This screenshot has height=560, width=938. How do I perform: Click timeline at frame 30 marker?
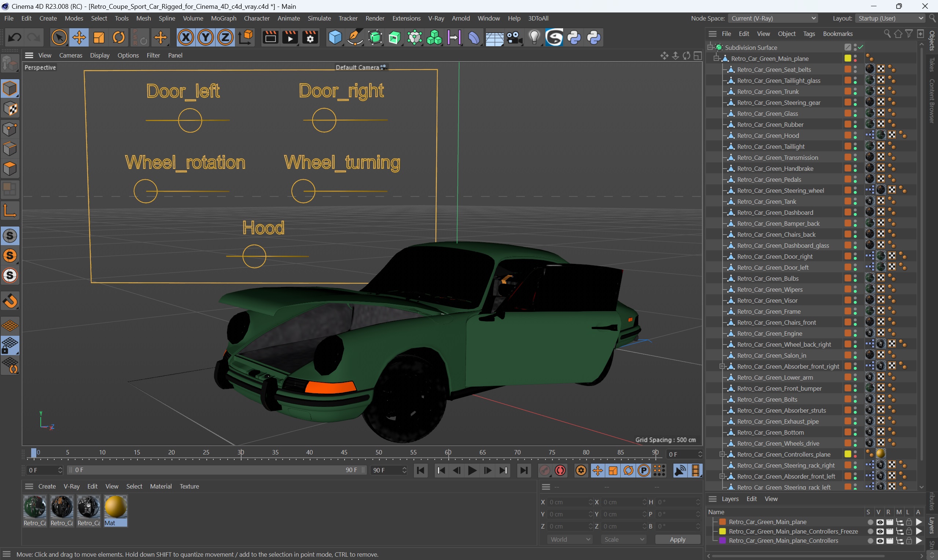click(241, 453)
